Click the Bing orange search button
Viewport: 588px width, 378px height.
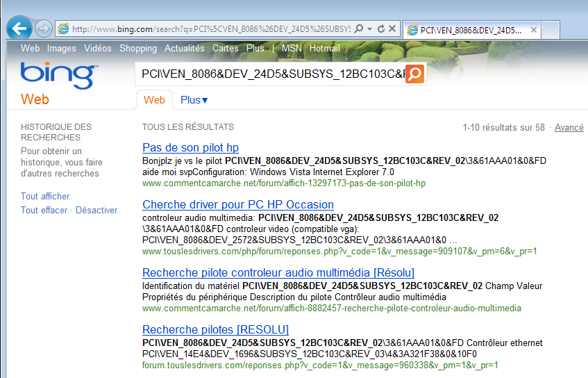414,74
